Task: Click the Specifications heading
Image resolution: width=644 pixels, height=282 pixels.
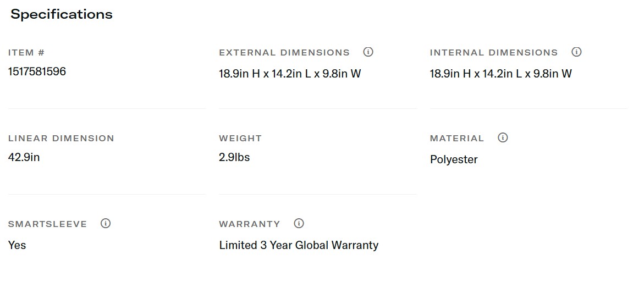Action: pos(62,15)
